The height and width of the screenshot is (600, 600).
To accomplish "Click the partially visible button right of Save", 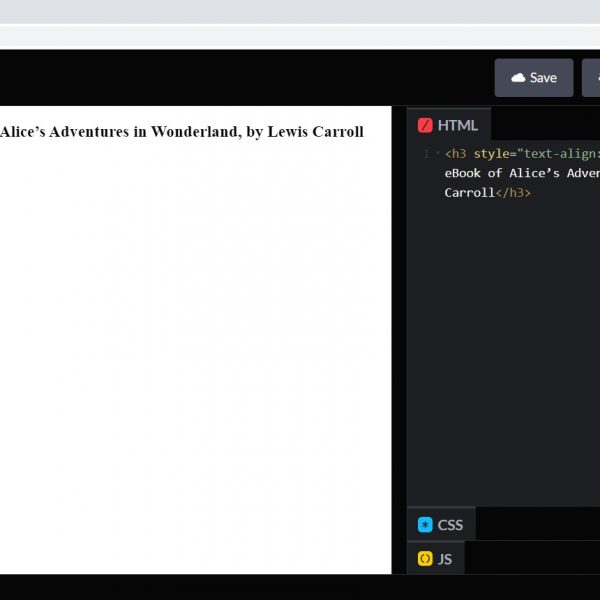I will click(592, 78).
